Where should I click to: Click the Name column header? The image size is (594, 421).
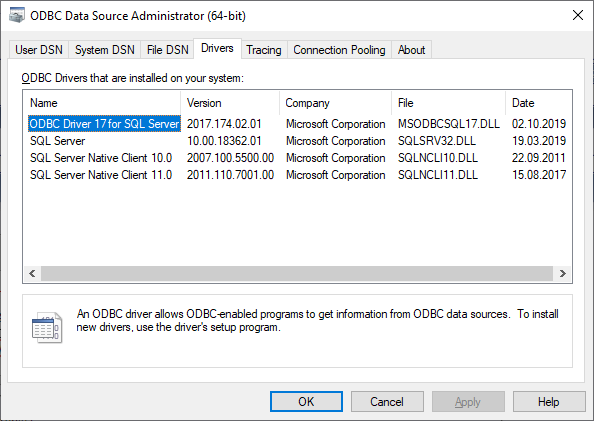(102, 103)
